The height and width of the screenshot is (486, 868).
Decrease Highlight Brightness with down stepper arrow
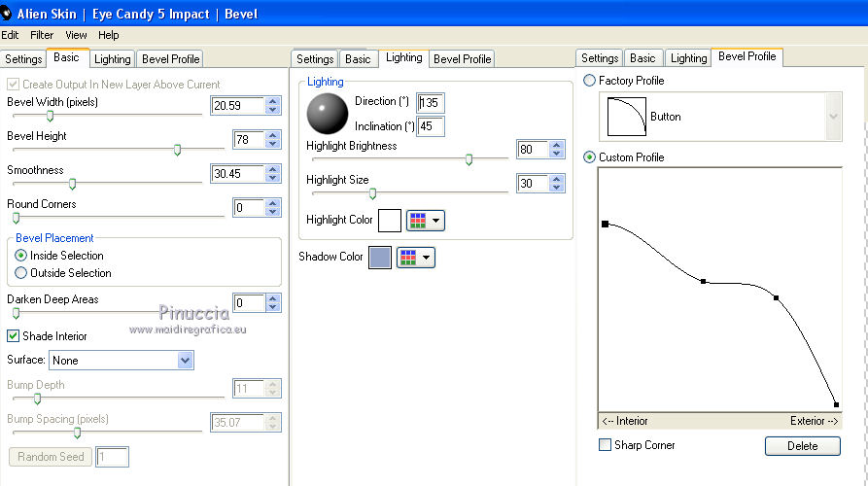(556, 154)
